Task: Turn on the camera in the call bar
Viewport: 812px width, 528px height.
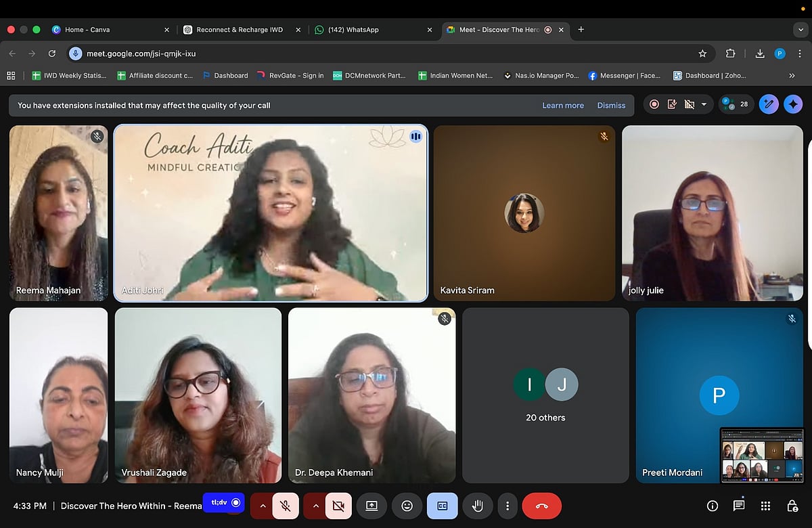Action: tap(338, 506)
